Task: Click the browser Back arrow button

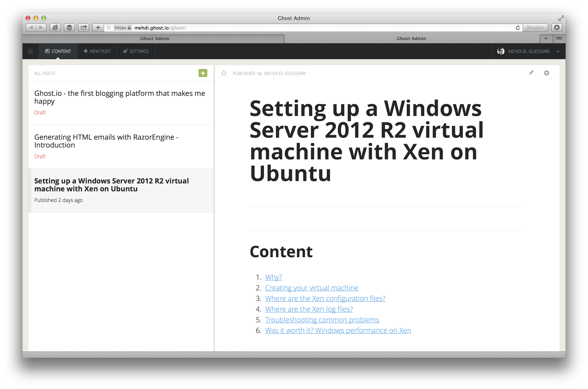Action: pyautogui.click(x=31, y=28)
